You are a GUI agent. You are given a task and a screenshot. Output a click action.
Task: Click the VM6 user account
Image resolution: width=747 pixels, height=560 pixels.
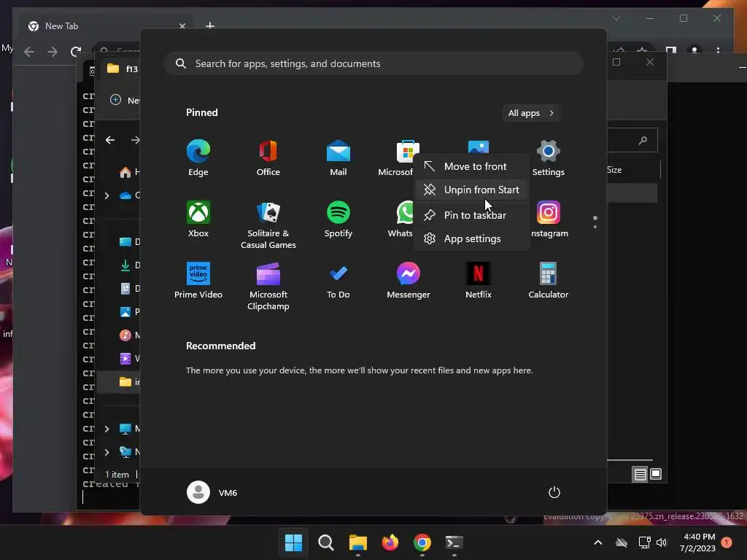click(212, 492)
